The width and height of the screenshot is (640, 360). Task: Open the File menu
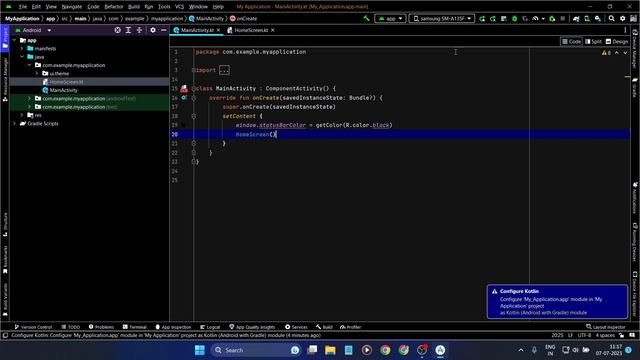(x=22, y=7)
